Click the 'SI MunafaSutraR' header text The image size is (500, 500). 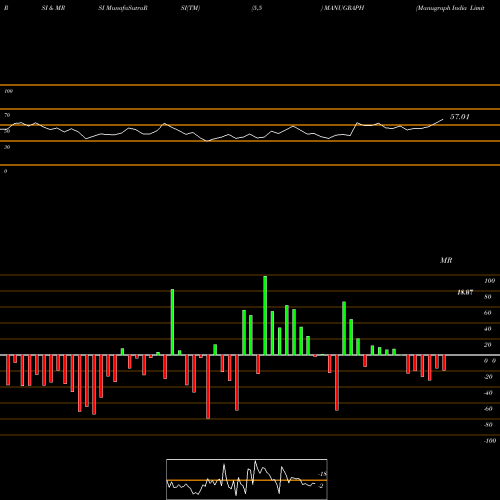pyautogui.click(x=123, y=8)
